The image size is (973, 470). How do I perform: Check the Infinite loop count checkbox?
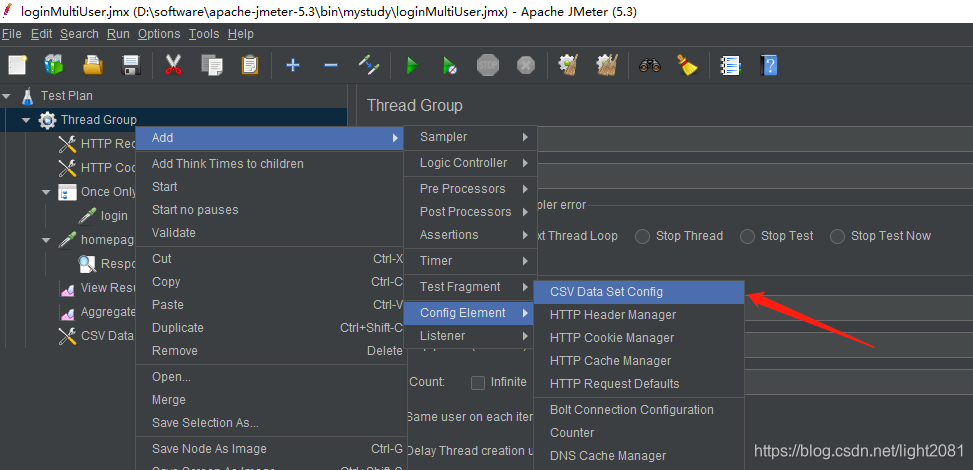point(478,382)
